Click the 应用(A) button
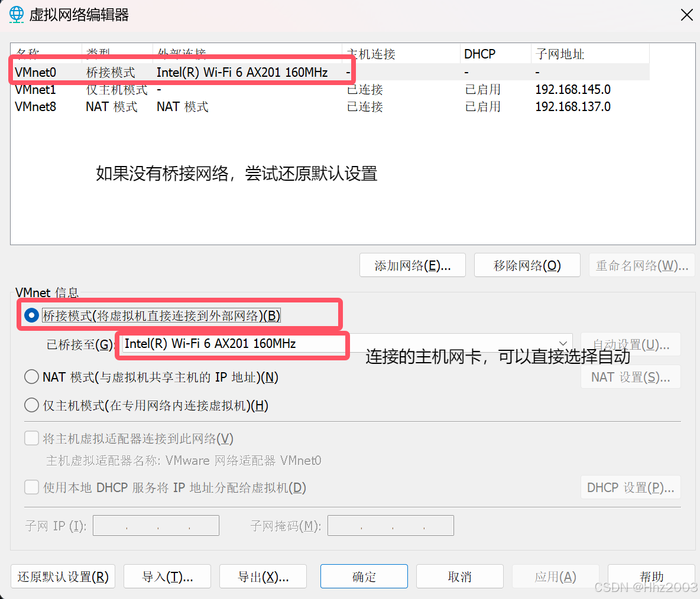The width and height of the screenshot is (700, 599). 555,576
